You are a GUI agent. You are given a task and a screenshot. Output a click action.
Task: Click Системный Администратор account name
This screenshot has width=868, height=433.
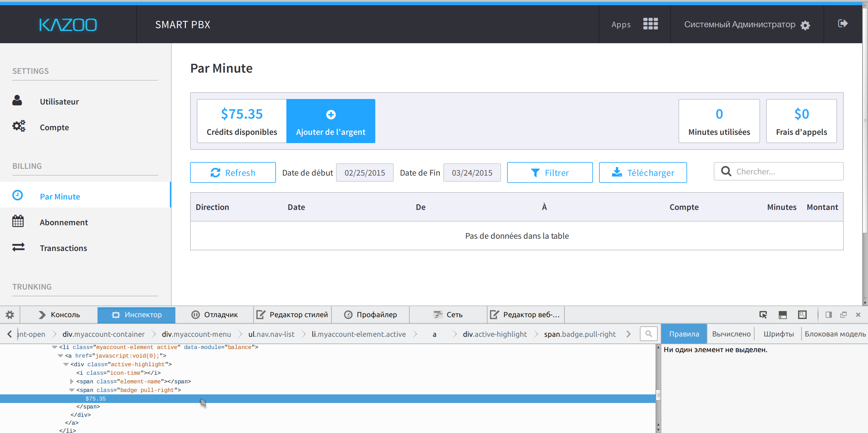(740, 24)
